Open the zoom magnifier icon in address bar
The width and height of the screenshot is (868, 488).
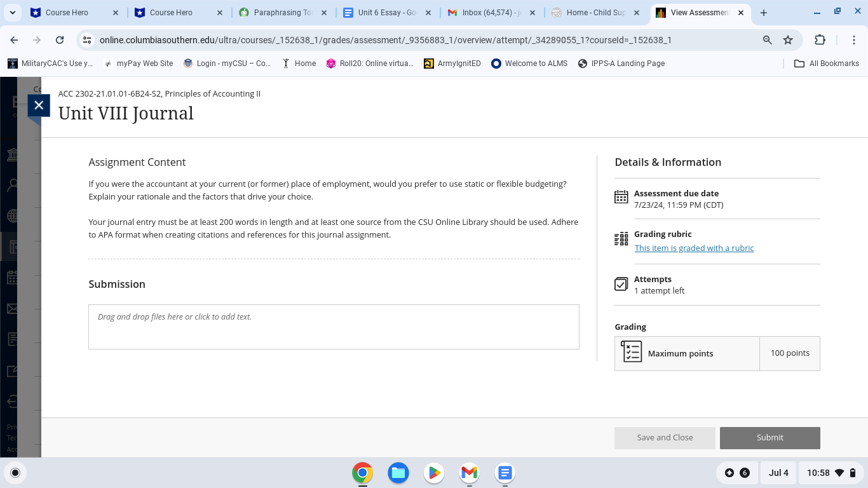(x=768, y=40)
